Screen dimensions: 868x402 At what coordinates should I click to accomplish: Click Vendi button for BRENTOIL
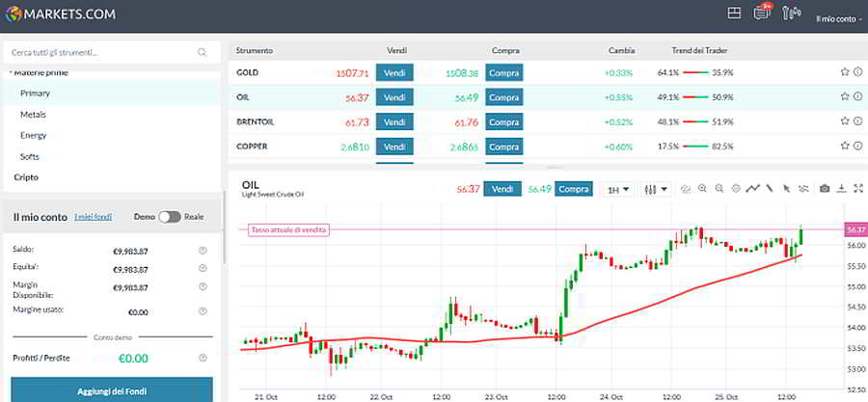(394, 121)
